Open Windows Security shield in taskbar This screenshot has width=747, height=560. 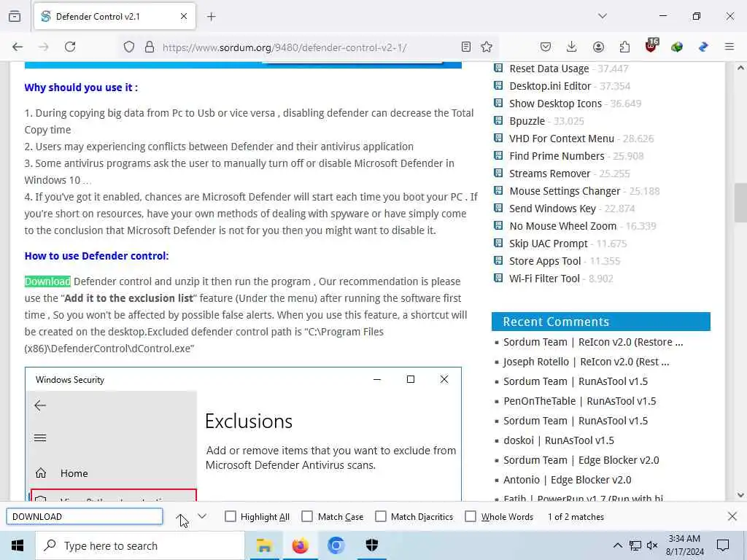point(372,545)
